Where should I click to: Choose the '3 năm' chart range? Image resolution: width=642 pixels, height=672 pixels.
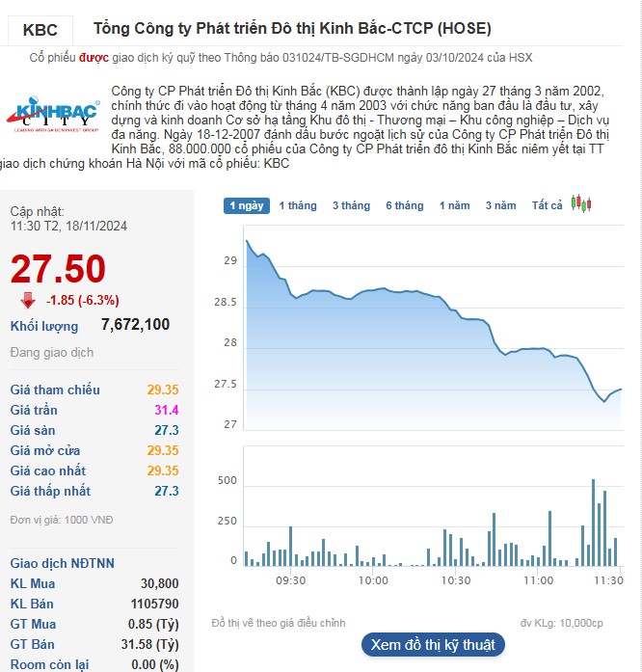[x=500, y=205]
